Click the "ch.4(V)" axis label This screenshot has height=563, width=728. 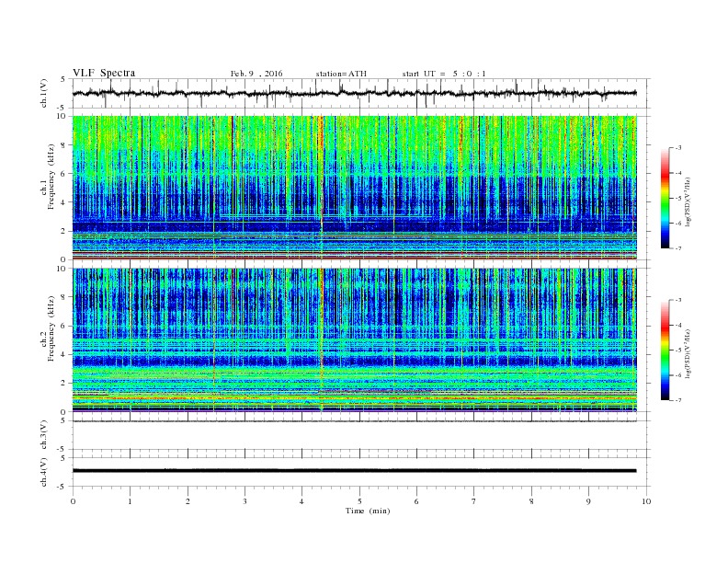coord(44,472)
